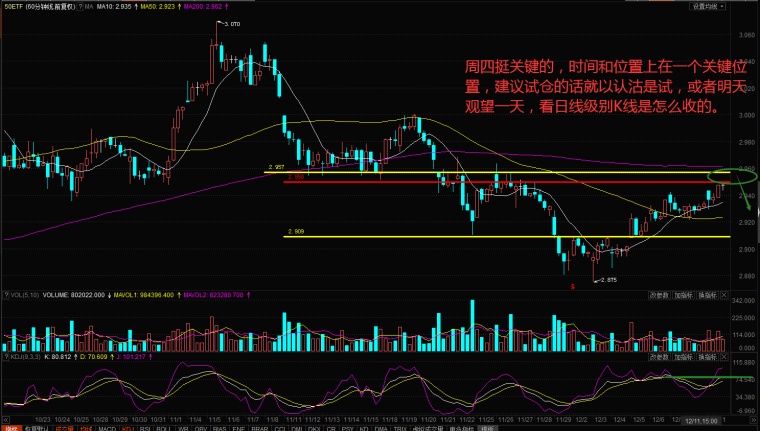Click the 50ETF chart title label
The width and height of the screenshot is (760, 431).
pos(12,6)
